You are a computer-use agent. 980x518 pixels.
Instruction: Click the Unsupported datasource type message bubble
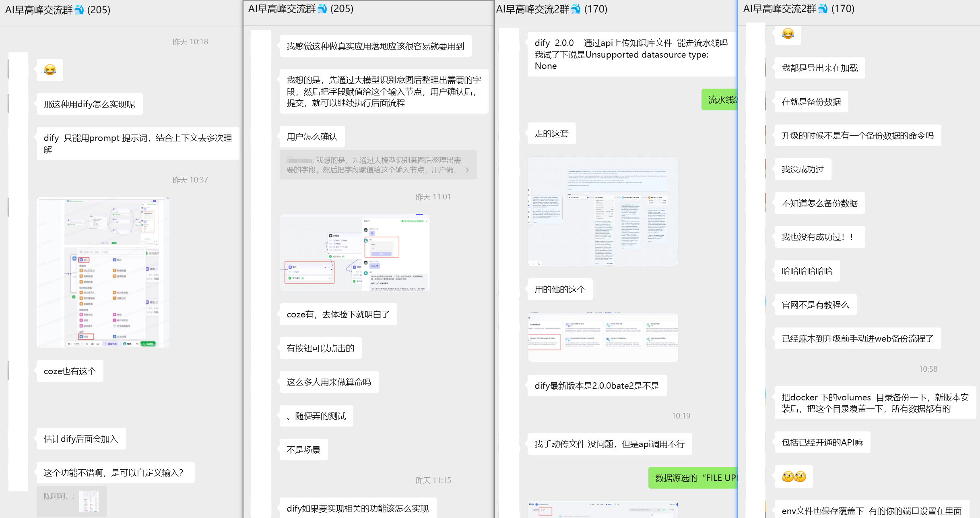pyautogui.click(x=631, y=54)
